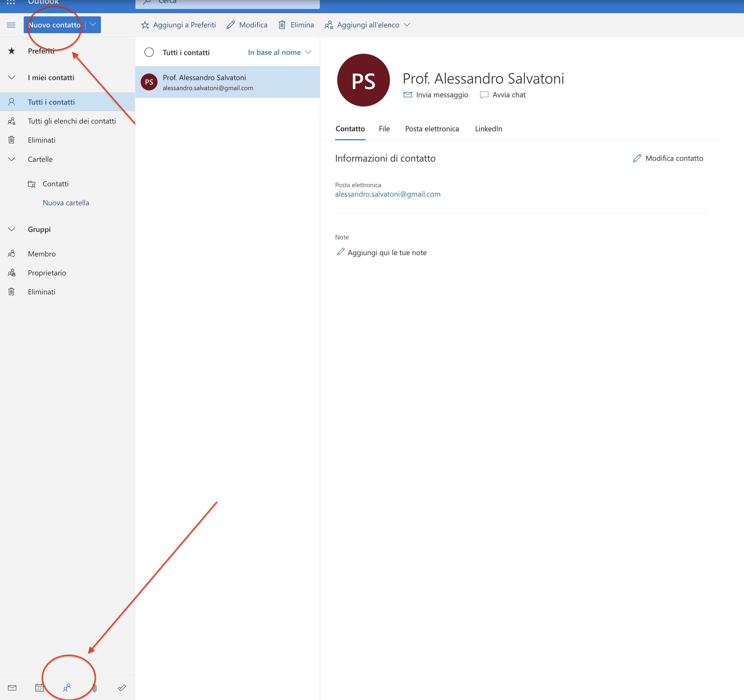Click Aggiungi qui le tue note
Screen dimensions: 744x700
pos(382,252)
